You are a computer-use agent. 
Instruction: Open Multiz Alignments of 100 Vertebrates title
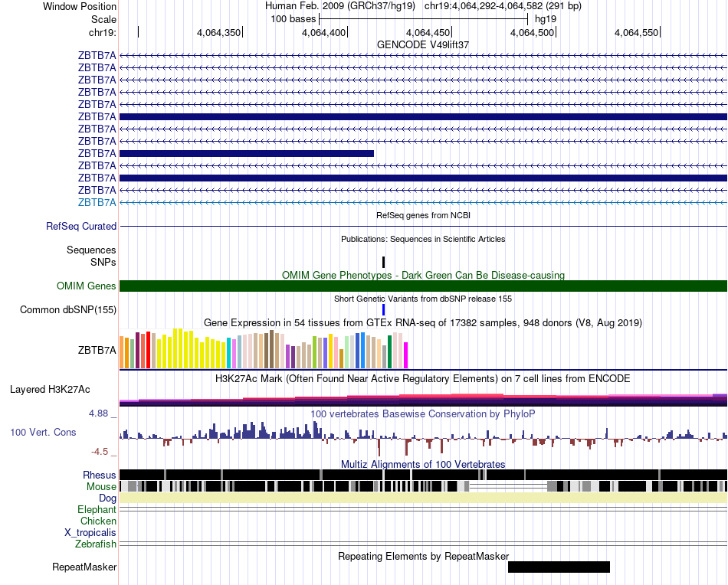[x=423, y=464]
